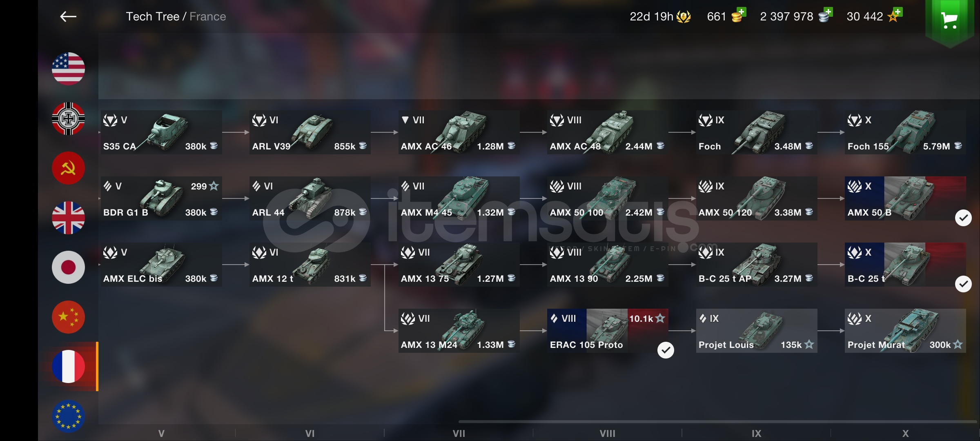
Task: Click the B-C 25 t owned checkmark
Action: pyautogui.click(x=963, y=284)
